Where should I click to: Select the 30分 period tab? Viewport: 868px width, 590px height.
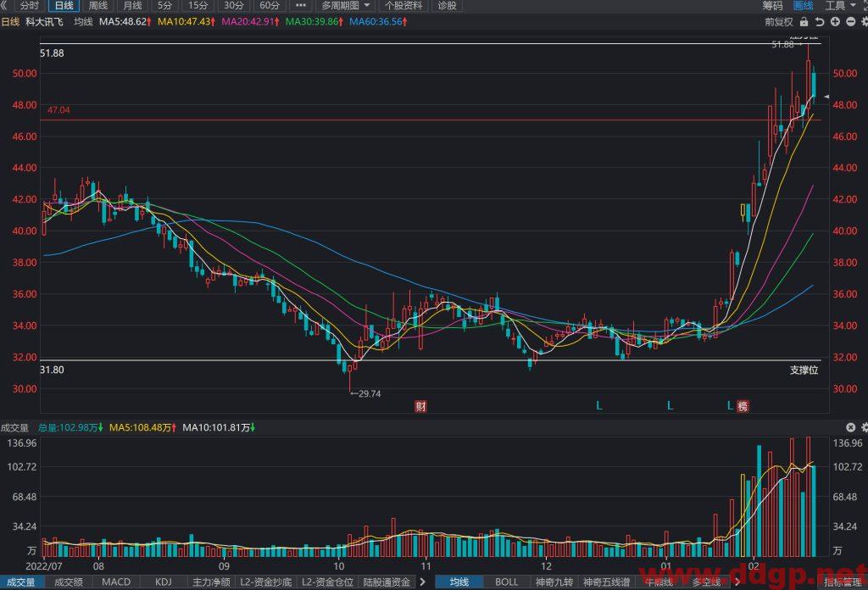tap(234, 6)
